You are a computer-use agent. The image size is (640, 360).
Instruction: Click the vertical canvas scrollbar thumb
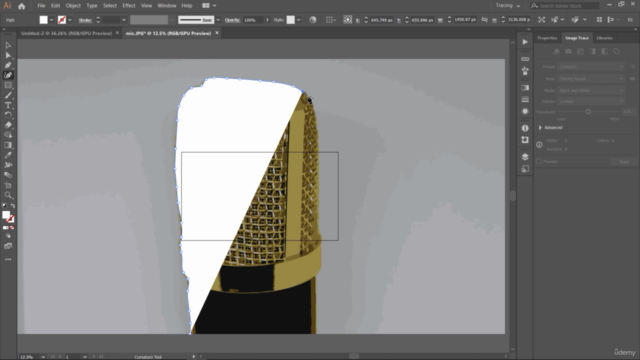[x=513, y=196]
